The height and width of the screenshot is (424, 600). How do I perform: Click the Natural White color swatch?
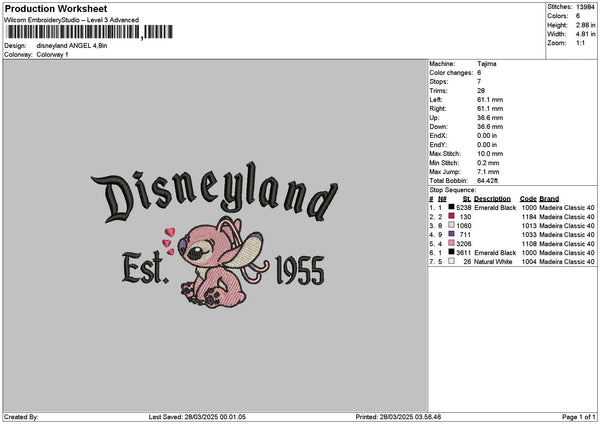click(452, 261)
